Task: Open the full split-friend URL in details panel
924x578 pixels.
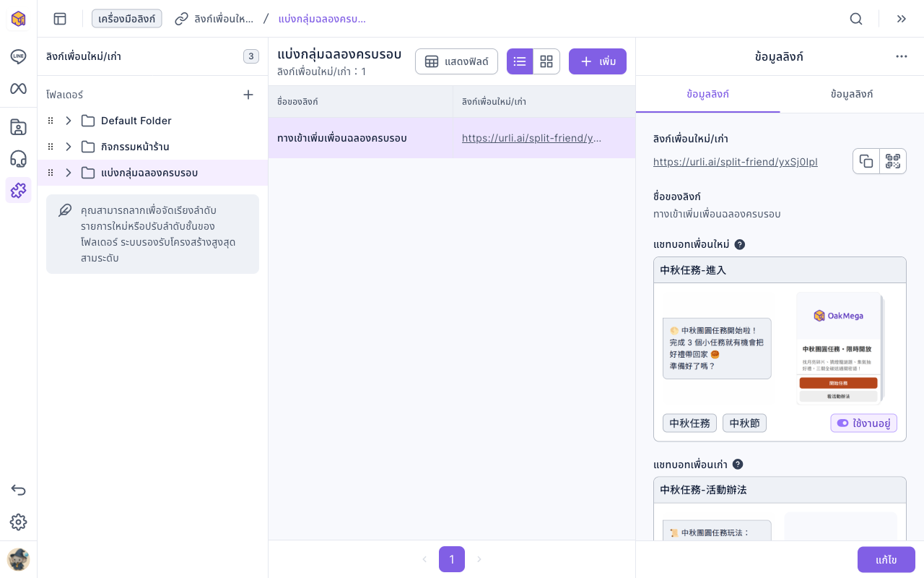Action: click(x=736, y=162)
